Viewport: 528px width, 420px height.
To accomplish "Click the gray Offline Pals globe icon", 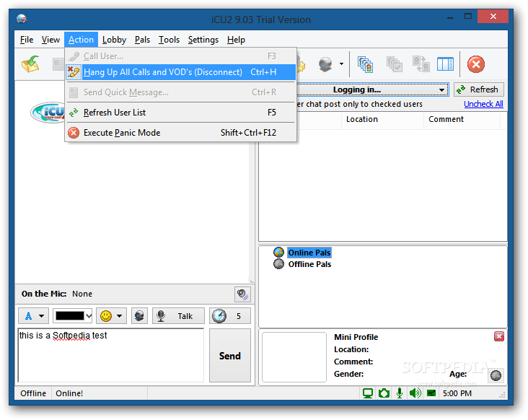I will 279,264.
